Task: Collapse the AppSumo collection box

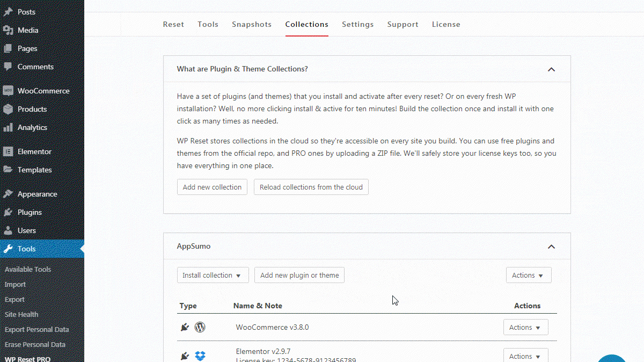Action: coord(551,247)
